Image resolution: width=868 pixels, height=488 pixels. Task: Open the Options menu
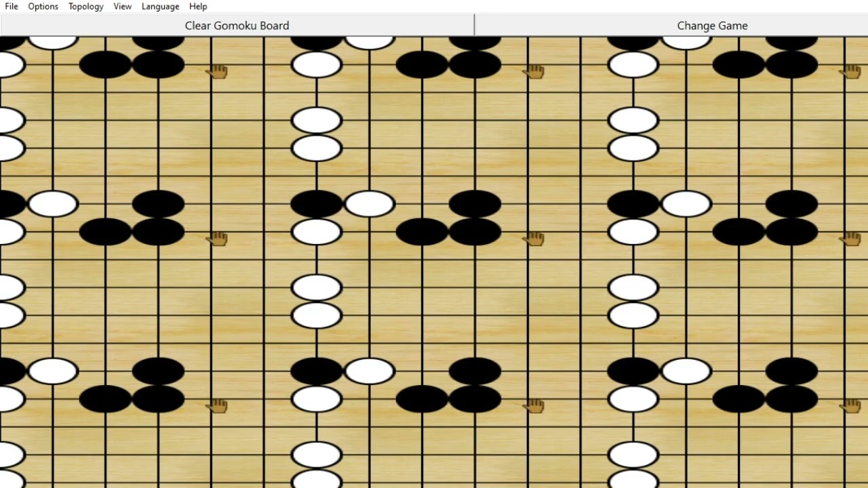[x=43, y=6]
